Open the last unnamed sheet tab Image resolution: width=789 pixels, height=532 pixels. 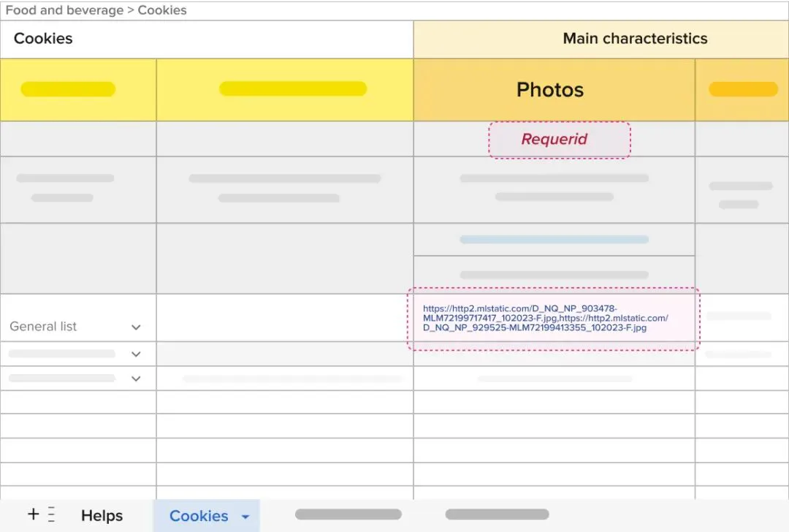pyautogui.click(x=498, y=514)
